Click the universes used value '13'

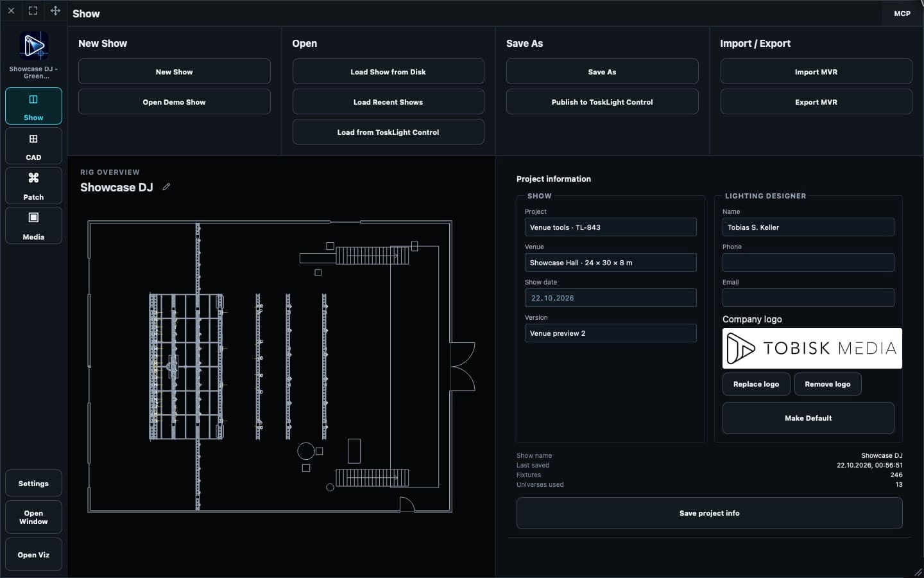[898, 485]
